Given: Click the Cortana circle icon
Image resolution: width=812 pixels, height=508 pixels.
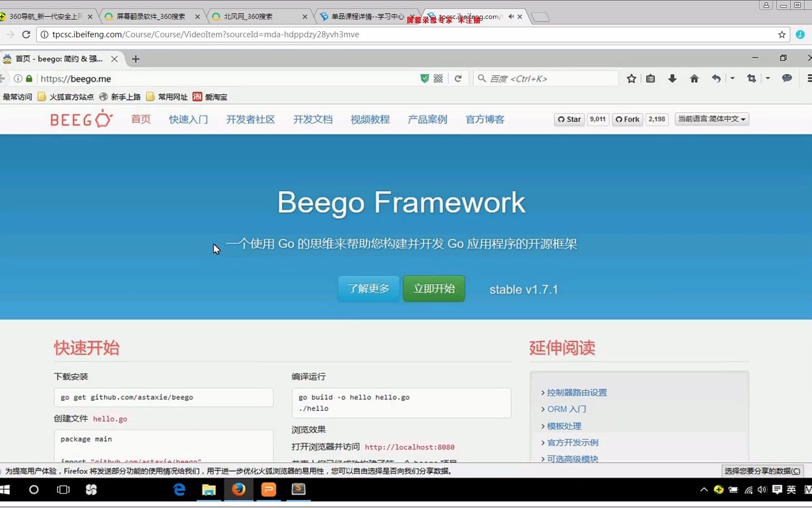Looking at the screenshot, I should coord(34,490).
